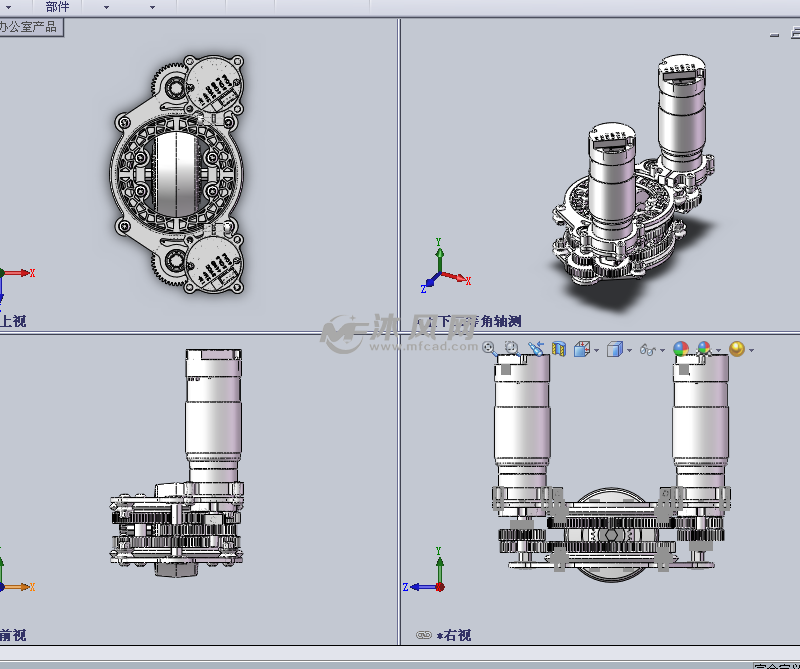Expand the View Settings dropdown arrow
This screenshot has width=800, height=669.
pos(751,350)
